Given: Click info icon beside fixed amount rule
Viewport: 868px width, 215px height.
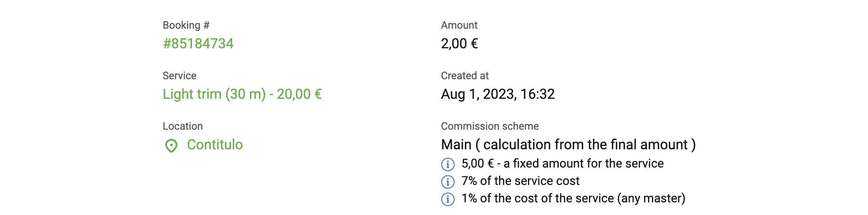Looking at the screenshot, I should 448,165.
